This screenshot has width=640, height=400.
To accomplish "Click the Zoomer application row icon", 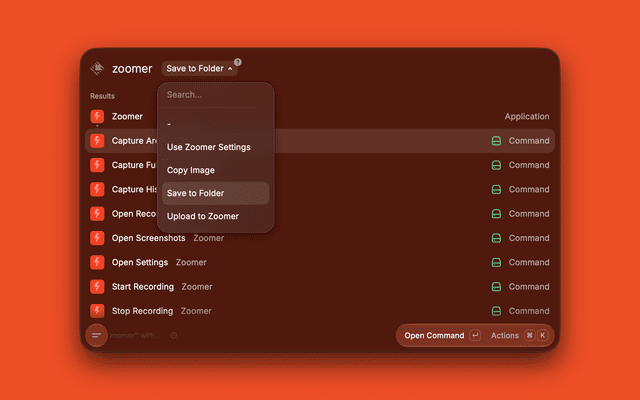I will coord(97,116).
